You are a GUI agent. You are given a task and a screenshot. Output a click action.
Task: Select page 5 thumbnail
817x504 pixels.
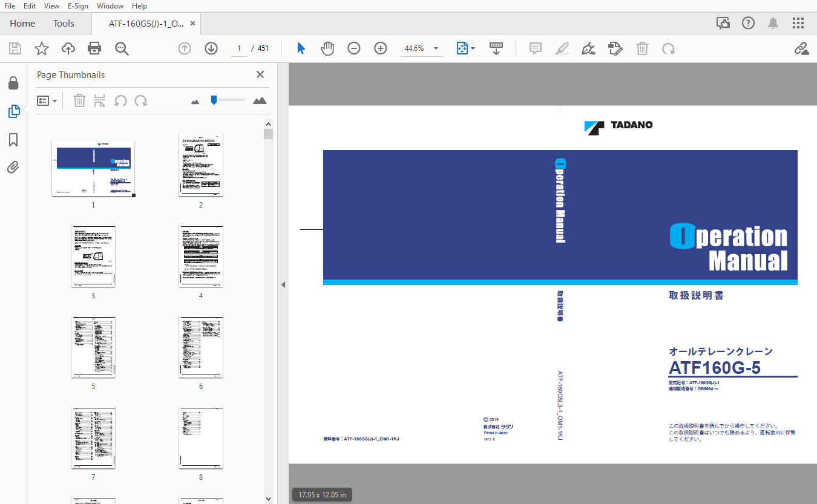93,347
